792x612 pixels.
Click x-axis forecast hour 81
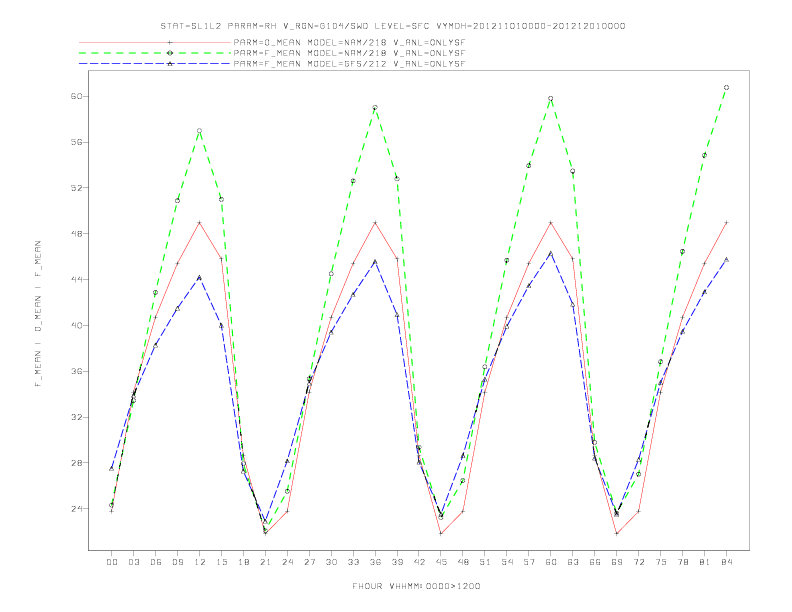[705, 562]
